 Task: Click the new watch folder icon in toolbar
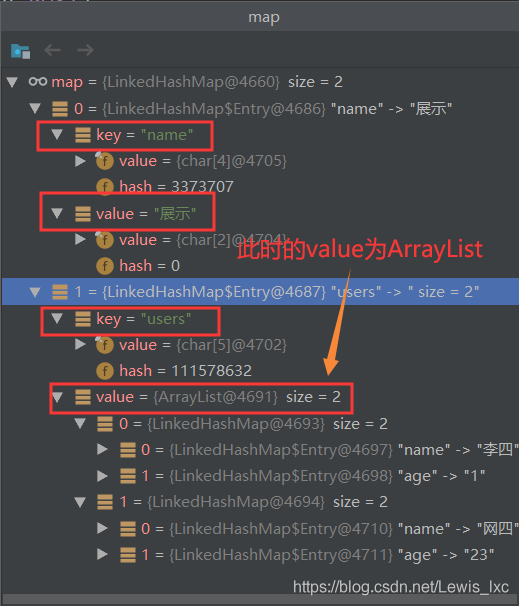(x=20, y=51)
